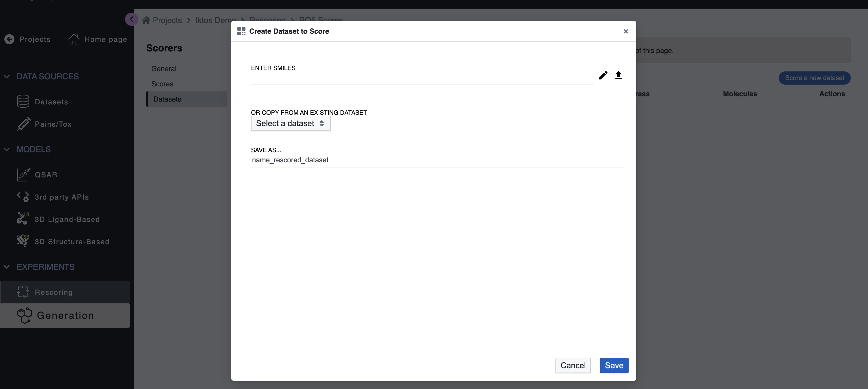Click the 3rd party APIs code icon

pyautogui.click(x=23, y=197)
